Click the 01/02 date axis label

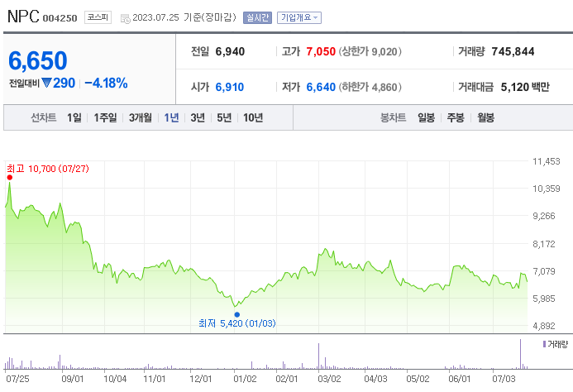point(245,379)
